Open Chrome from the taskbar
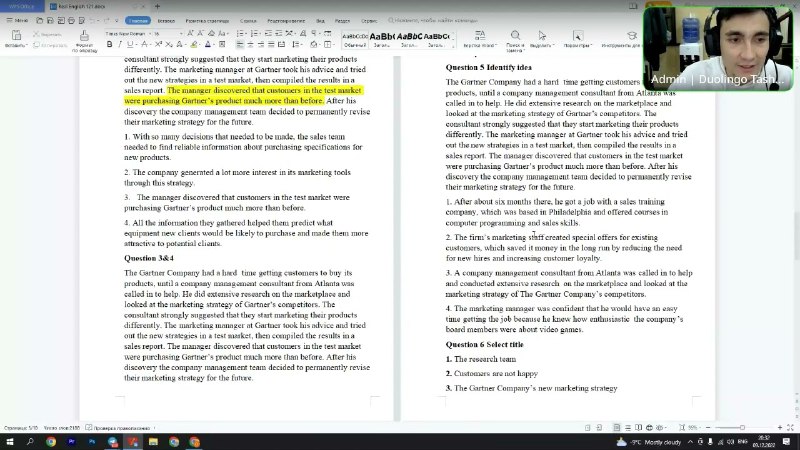 (x=51, y=442)
